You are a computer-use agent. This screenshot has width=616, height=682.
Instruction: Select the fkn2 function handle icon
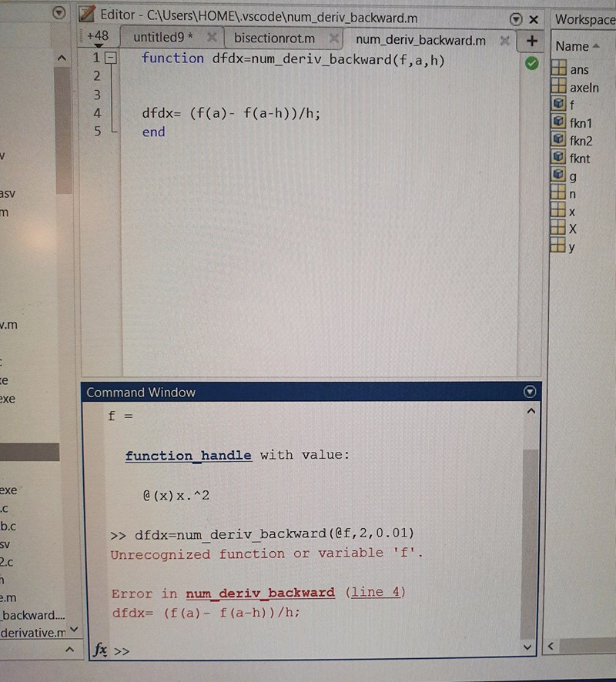[559, 140]
